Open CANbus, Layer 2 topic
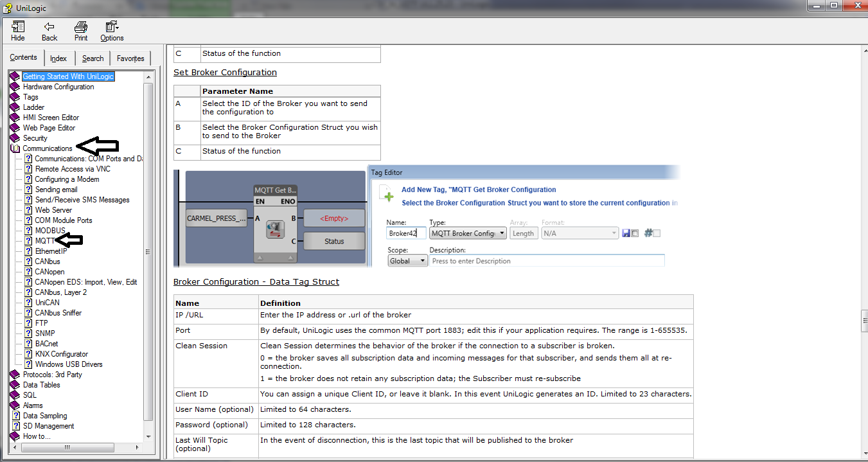Viewport: 868px width, 462px height. click(x=60, y=292)
